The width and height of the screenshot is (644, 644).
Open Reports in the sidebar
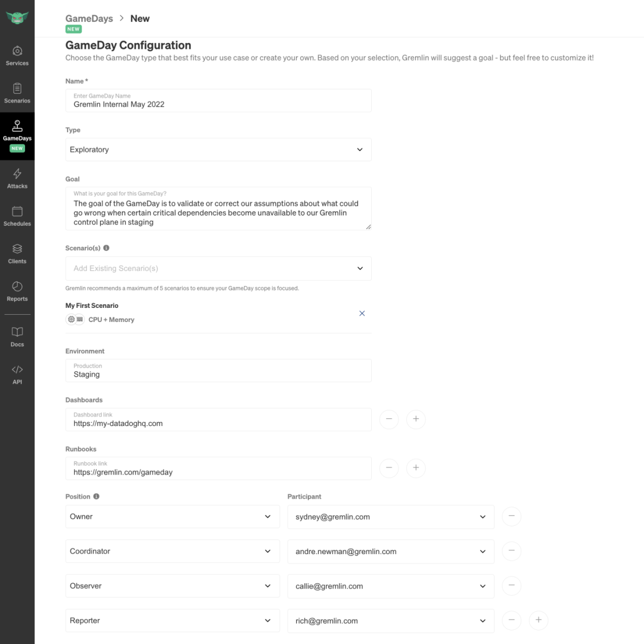(17, 292)
